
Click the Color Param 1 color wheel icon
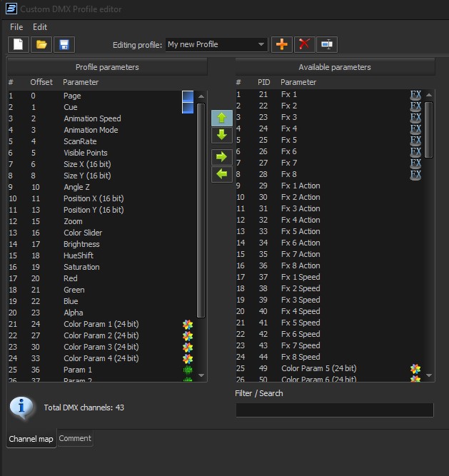[x=187, y=324]
